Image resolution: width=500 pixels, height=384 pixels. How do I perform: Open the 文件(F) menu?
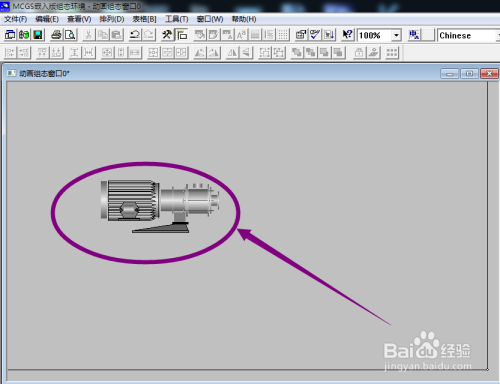15,19
